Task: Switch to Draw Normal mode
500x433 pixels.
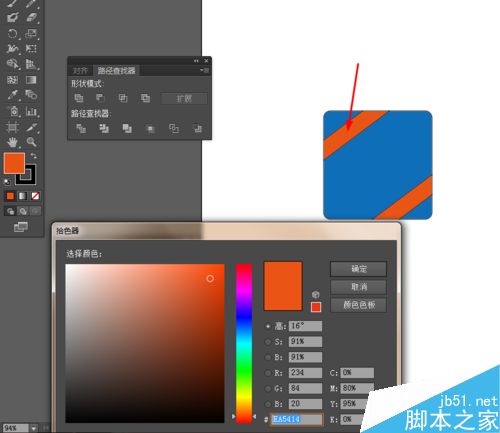Action: [10, 211]
